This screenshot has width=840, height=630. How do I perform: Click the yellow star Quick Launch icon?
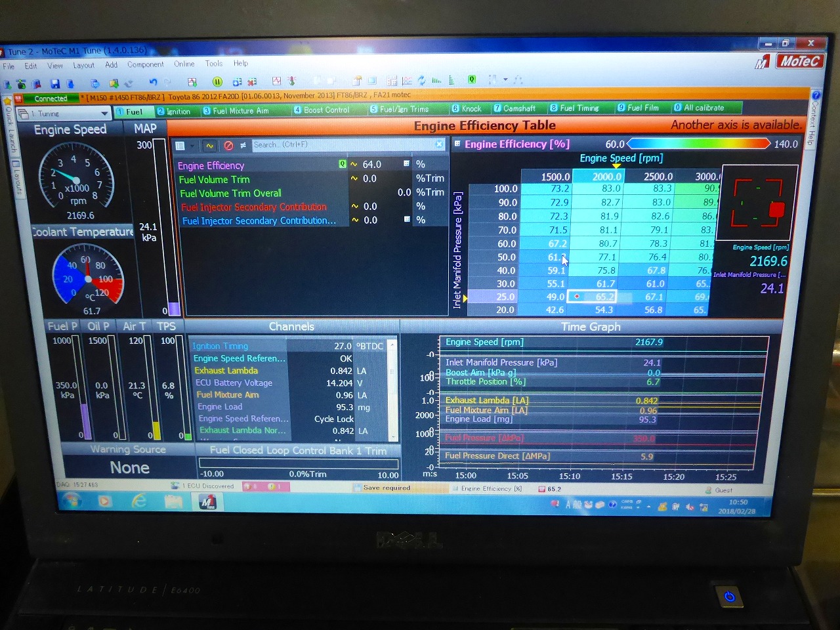click(x=8, y=101)
